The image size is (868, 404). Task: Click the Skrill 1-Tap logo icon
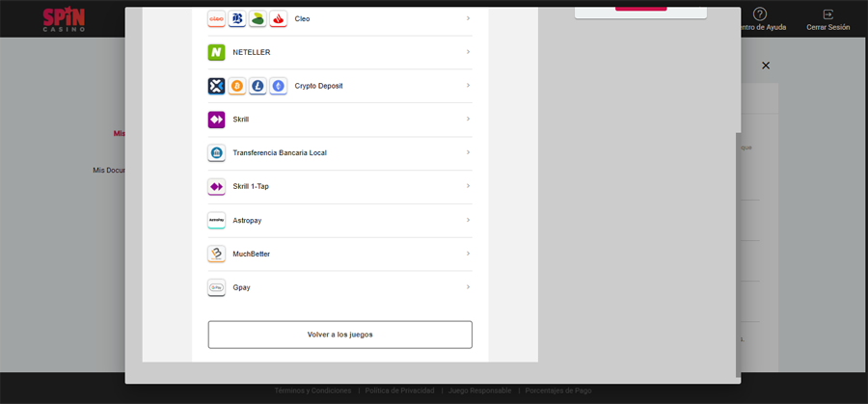(x=216, y=187)
